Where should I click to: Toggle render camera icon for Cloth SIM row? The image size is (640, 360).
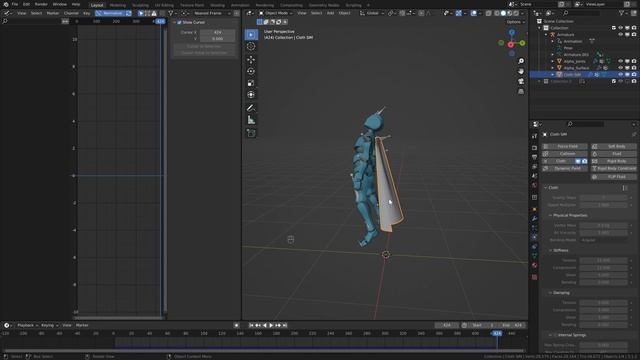633,75
